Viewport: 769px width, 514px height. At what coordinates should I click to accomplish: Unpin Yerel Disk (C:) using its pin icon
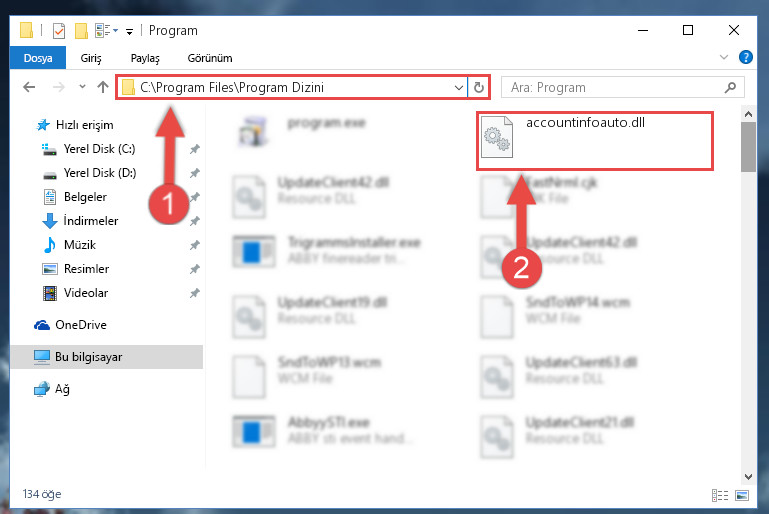(x=195, y=149)
